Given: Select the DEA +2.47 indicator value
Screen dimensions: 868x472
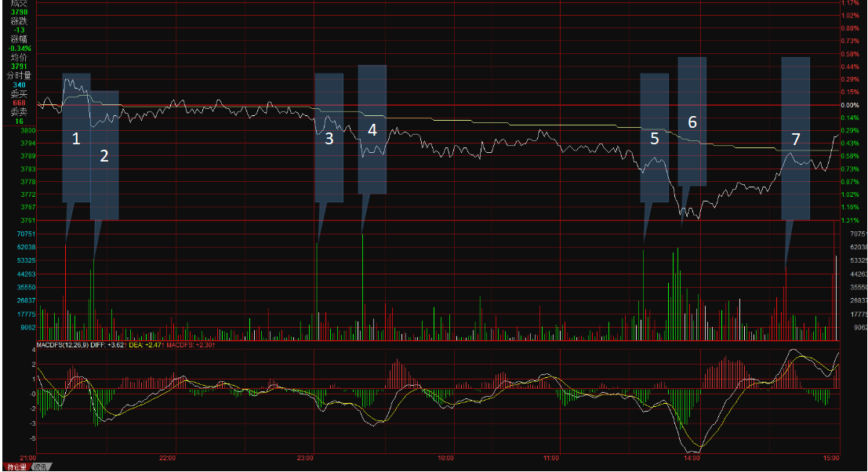Looking at the screenshot, I should pyautogui.click(x=146, y=344).
